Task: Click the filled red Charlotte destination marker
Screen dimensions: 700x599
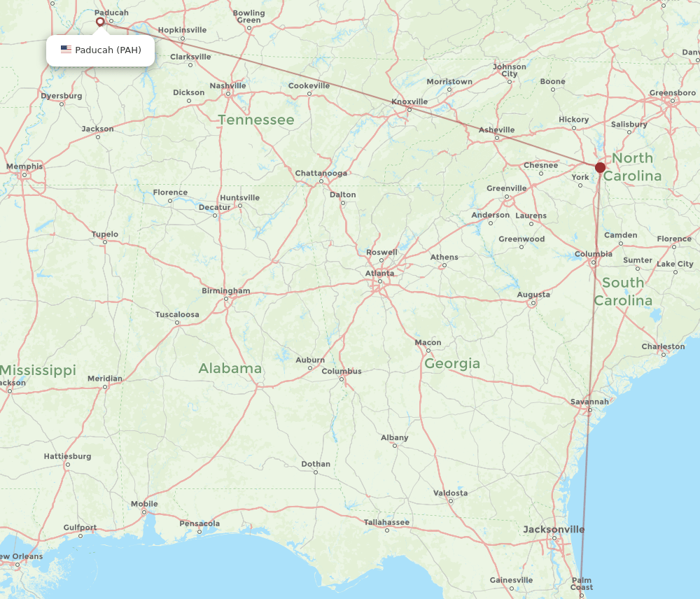Action: 600,167
